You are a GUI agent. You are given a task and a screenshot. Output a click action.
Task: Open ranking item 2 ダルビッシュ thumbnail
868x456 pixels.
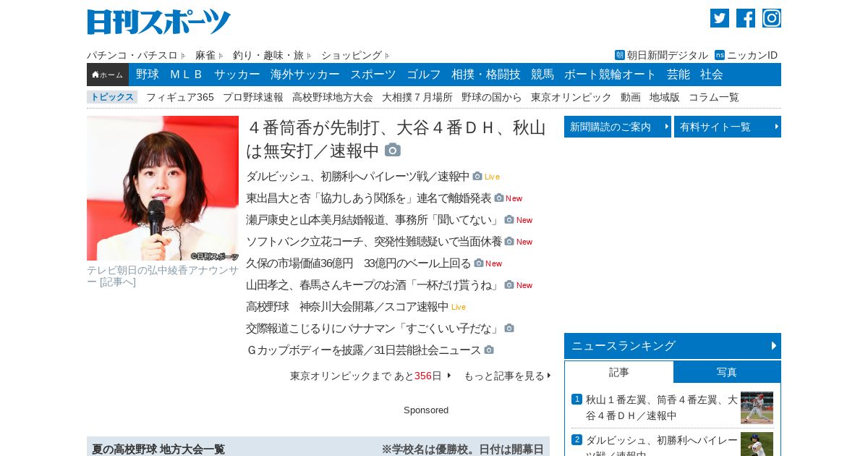(757, 444)
